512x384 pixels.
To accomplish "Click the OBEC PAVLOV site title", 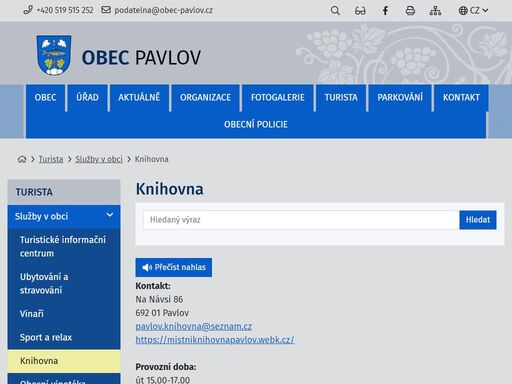I will [x=141, y=57].
